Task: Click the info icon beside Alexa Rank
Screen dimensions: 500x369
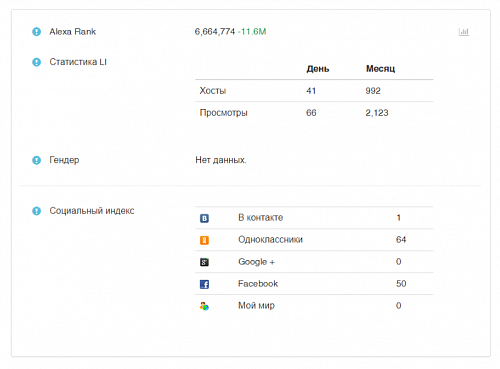Action: [36, 32]
